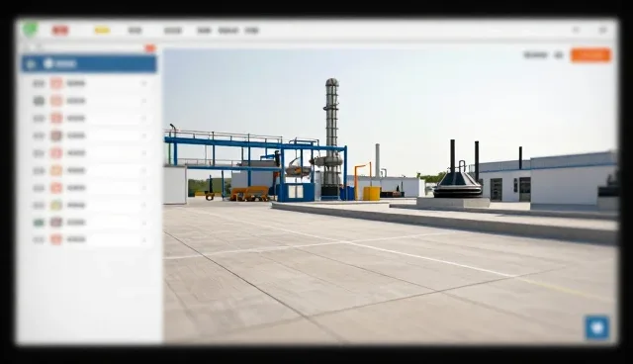
Task: Click the yellow toolbar item in top bar
Action: click(102, 31)
